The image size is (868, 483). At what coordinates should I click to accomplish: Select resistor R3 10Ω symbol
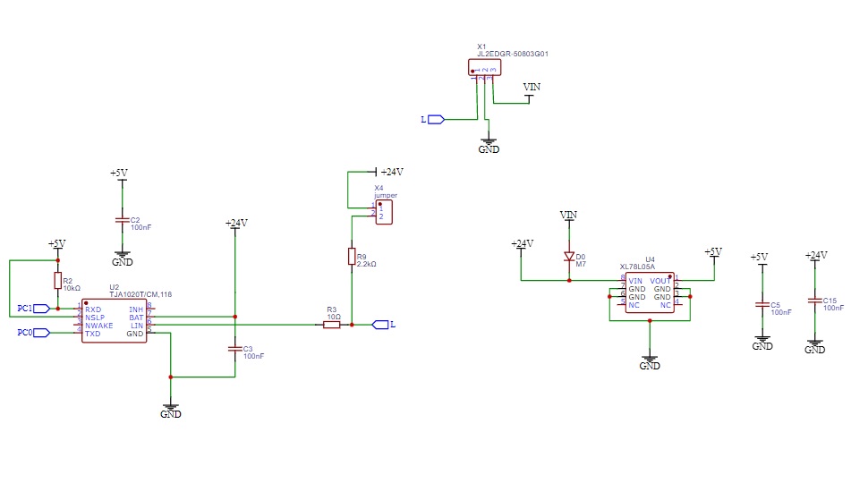[x=332, y=325]
